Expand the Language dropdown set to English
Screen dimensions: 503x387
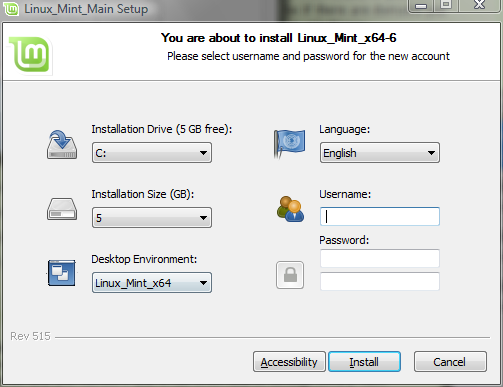tap(380, 153)
